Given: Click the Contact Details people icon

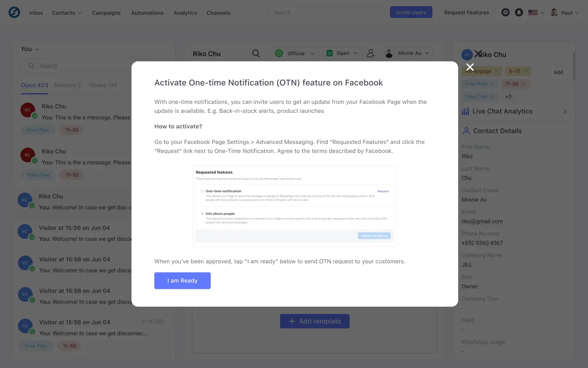Looking at the screenshot, I should (467, 131).
